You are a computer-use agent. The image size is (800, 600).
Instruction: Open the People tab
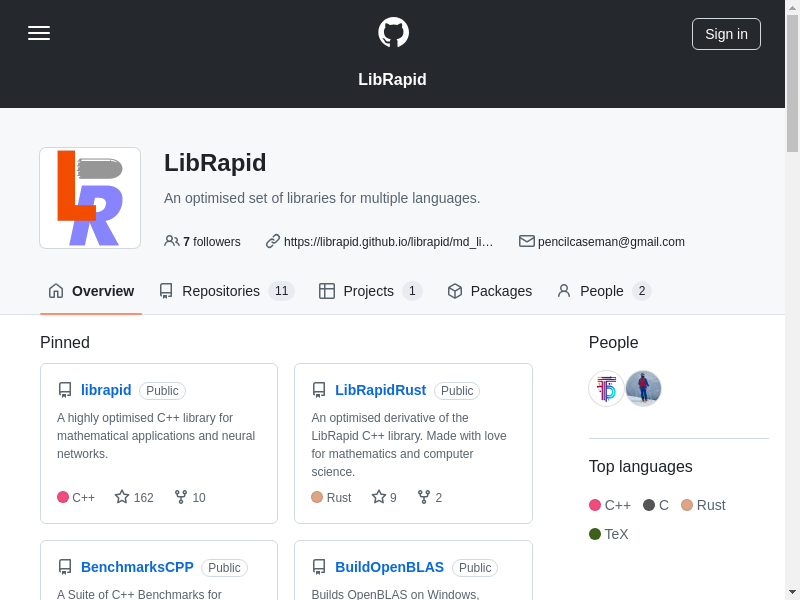tap(603, 291)
